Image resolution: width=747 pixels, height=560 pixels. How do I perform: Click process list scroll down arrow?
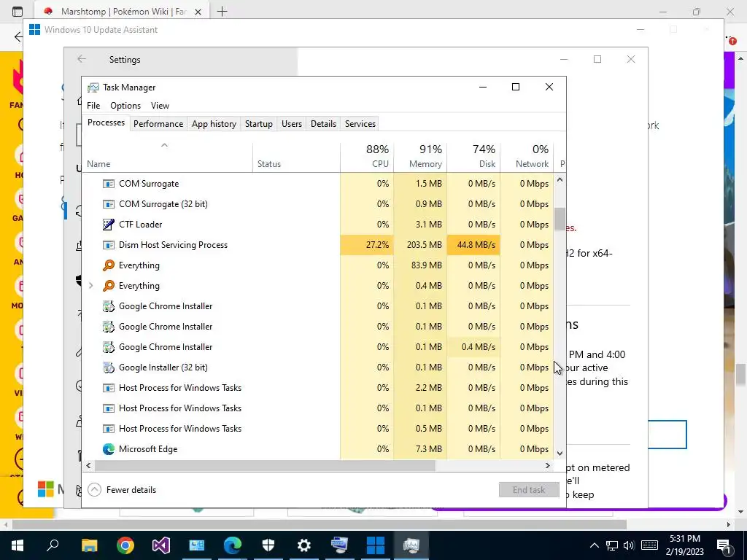(x=560, y=454)
